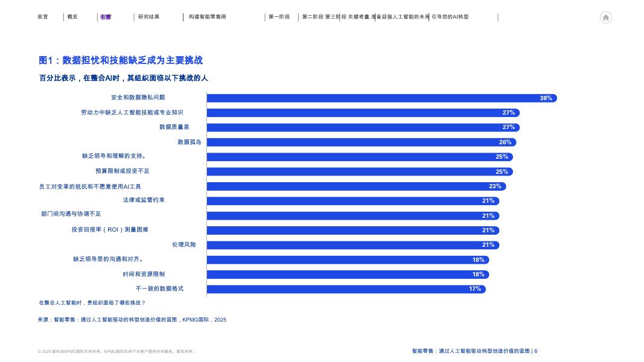Navigate to 构建智能零售商
Screen dimensions: 644x362
pyautogui.click(x=206, y=17)
